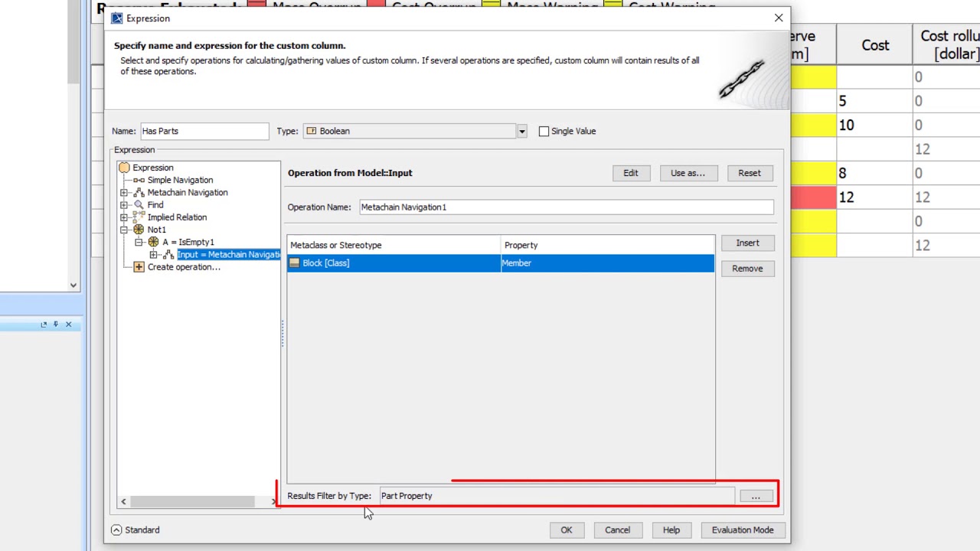
Task: Collapse the Not1 tree node
Action: click(x=124, y=230)
